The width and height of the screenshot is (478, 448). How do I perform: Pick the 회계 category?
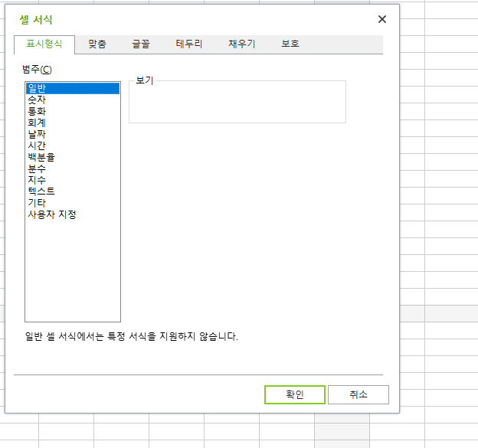pyautogui.click(x=73, y=123)
